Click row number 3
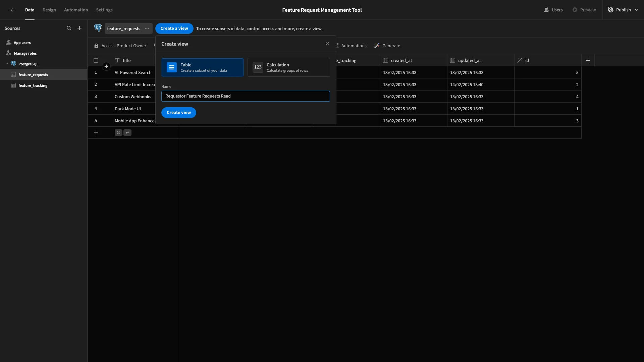Screen dimensions: 644x362 (96, 97)
